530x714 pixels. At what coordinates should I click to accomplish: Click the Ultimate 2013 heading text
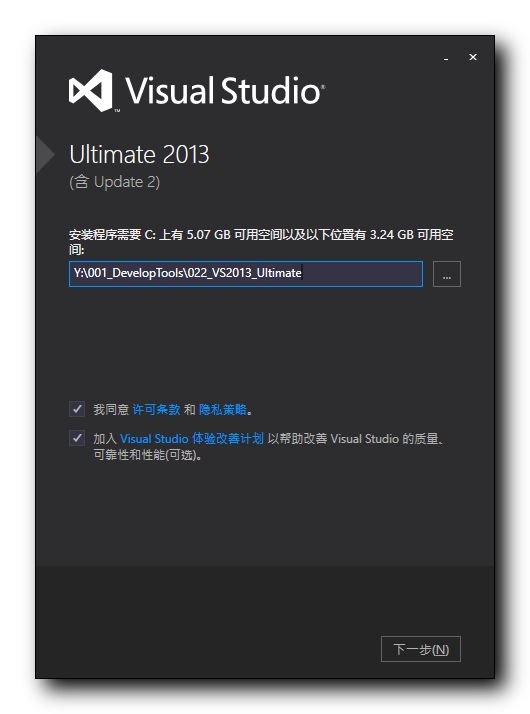coord(139,154)
